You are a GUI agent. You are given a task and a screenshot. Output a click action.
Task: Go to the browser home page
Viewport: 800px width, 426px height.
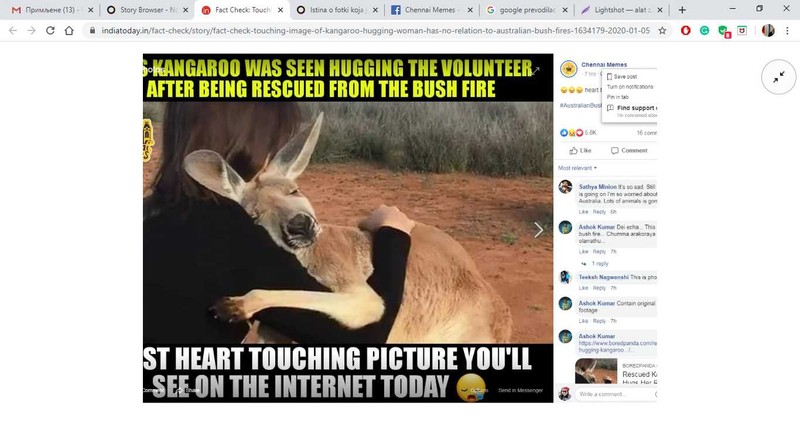(x=69, y=31)
